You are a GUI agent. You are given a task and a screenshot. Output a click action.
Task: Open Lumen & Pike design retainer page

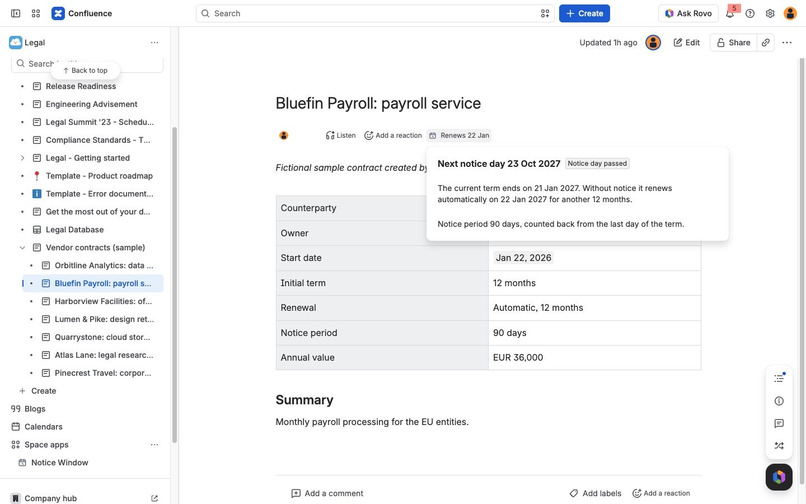tap(104, 319)
